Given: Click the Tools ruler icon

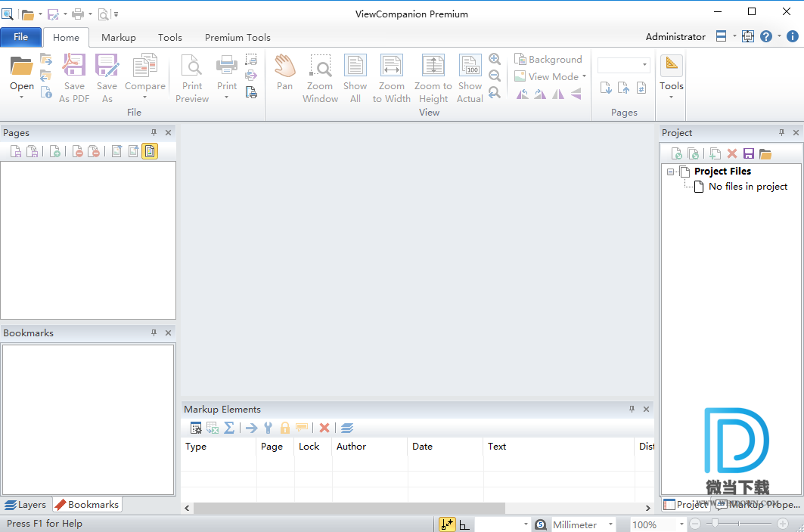Looking at the screenshot, I should pyautogui.click(x=671, y=64).
